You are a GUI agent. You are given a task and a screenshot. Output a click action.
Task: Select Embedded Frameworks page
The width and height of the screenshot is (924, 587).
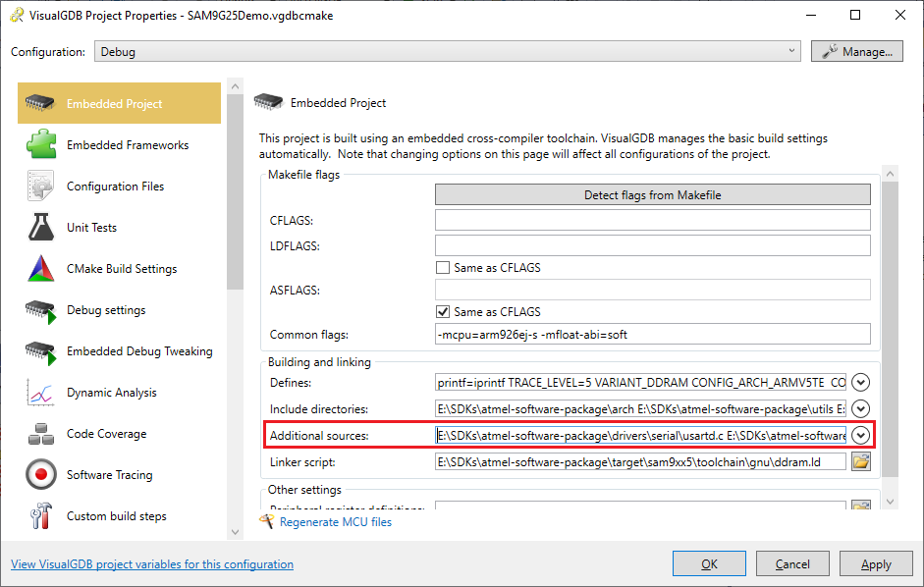point(119,144)
